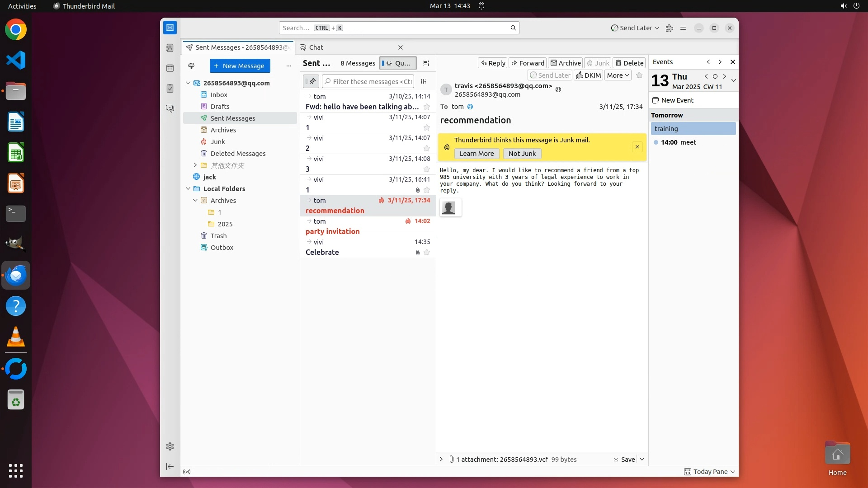Click the Get Messages cloud icon
Image resolution: width=868 pixels, height=488 pixels.
click(x=191, y=66)
